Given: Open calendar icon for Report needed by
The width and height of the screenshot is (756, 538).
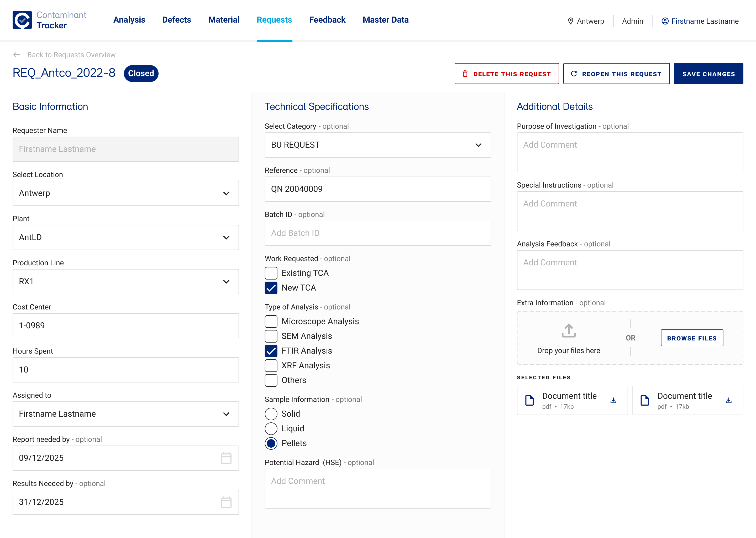Looking at the screenshot, I should pos(226,458).
